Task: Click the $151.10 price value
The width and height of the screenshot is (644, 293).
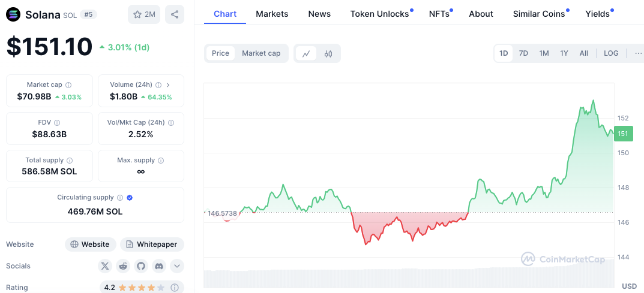Action: 49,46
